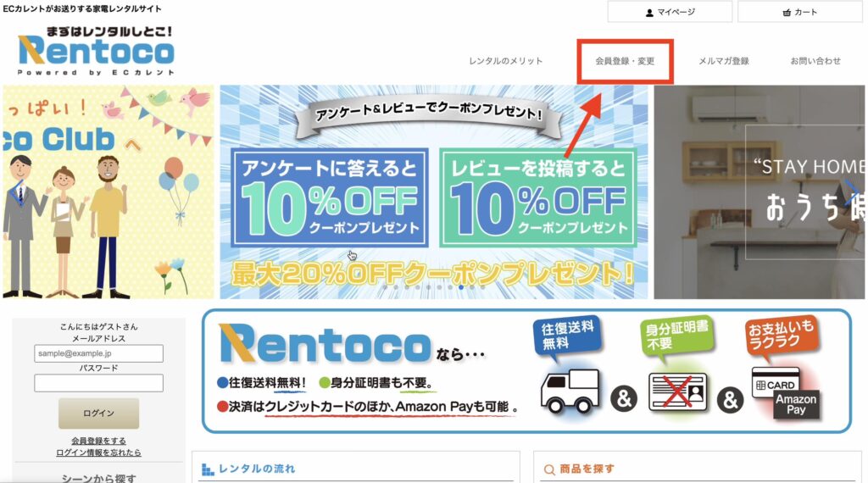The height and width of the screenshot is (483, 868).
Task: Click the STAY HOME banner slide
Action: click(x=759, y=192)
